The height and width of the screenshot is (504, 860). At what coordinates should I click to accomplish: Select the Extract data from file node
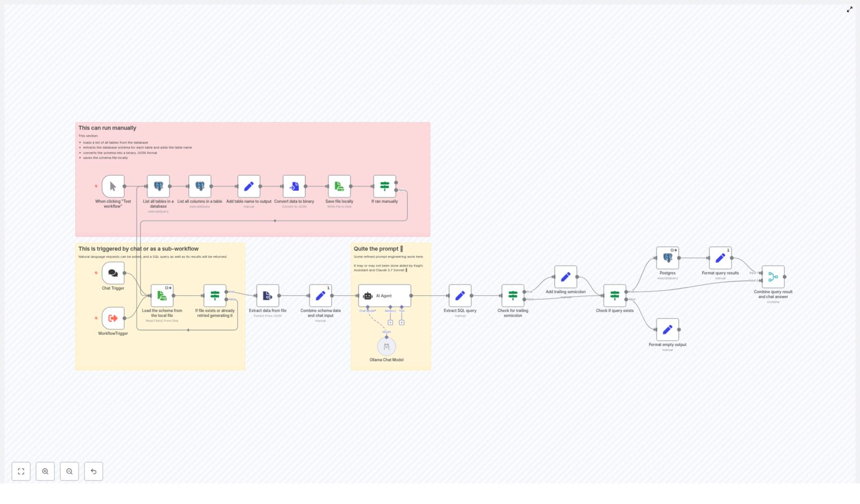pos(267,295)
